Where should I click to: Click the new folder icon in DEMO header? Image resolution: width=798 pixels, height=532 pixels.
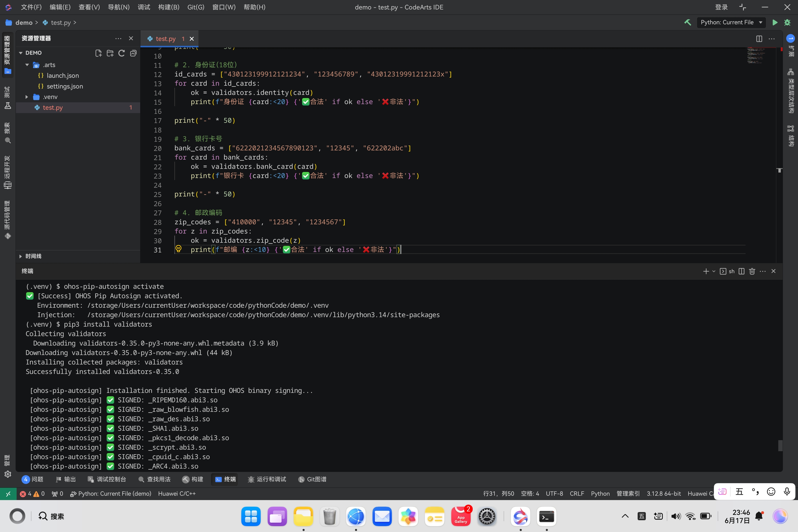(x=110, y=53)
